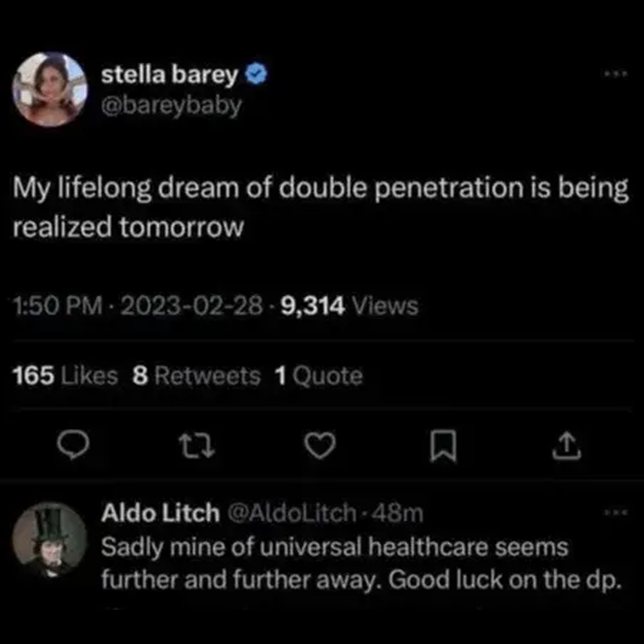Image resolution: width=644 pixels, height=644 pixels.
Task: Click the 1:50 PM tweet timestamp
Action: (x=57, y=306)
